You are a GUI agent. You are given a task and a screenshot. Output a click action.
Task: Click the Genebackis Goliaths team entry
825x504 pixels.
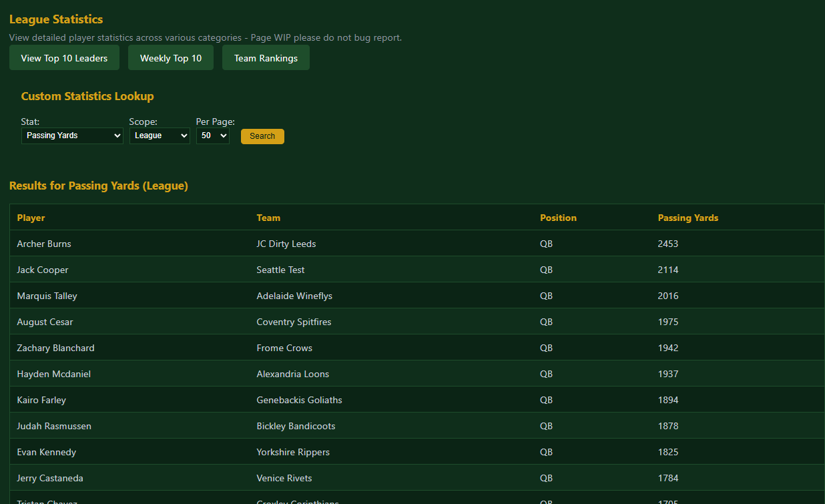pos(299,400)
